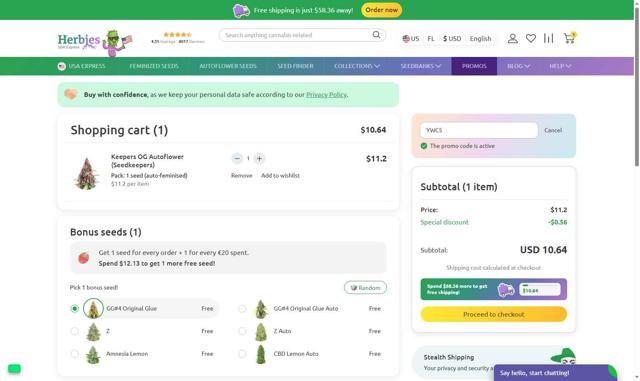640x381 pixels.
Task: Expand the Blog menu
Action: [x=518, y=66]
